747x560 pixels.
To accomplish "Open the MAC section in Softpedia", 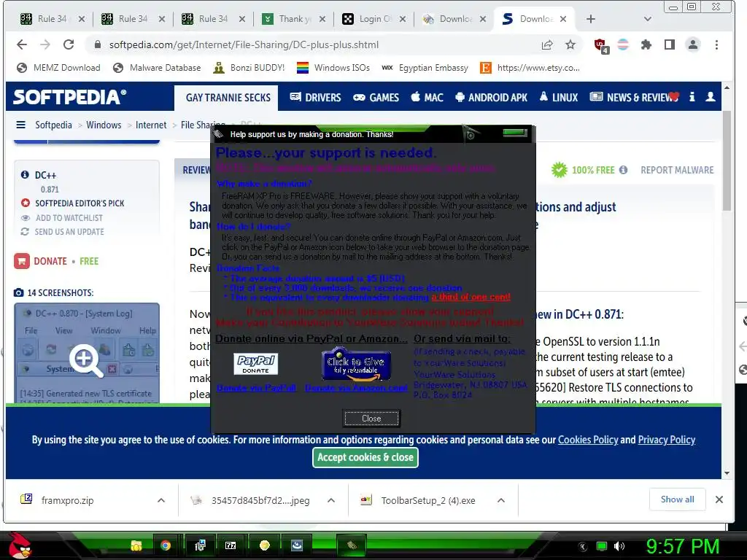I will point(427,98).
